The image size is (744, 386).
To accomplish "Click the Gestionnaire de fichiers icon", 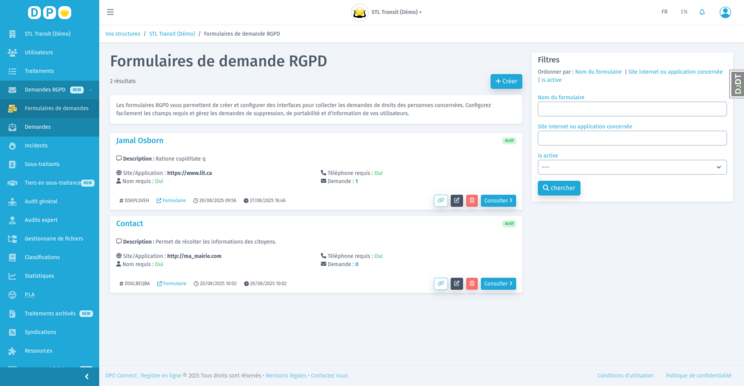I will pyautogui.click(x=12, y=239).
